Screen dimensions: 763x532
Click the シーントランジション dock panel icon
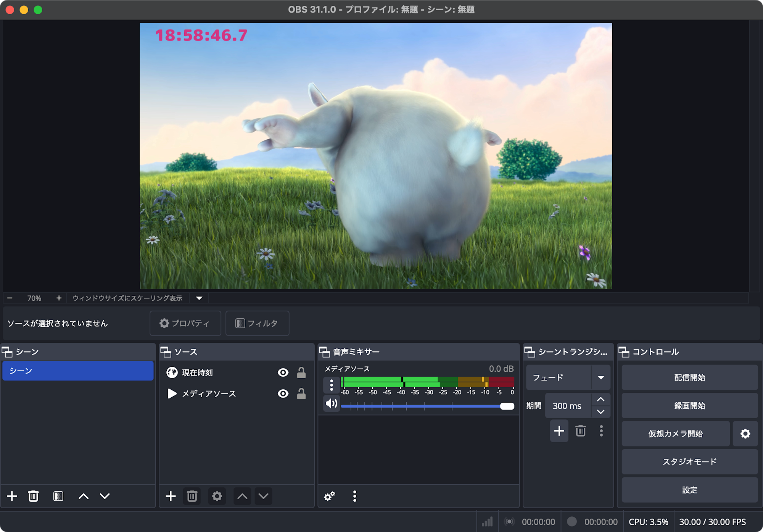pos(530,352)
